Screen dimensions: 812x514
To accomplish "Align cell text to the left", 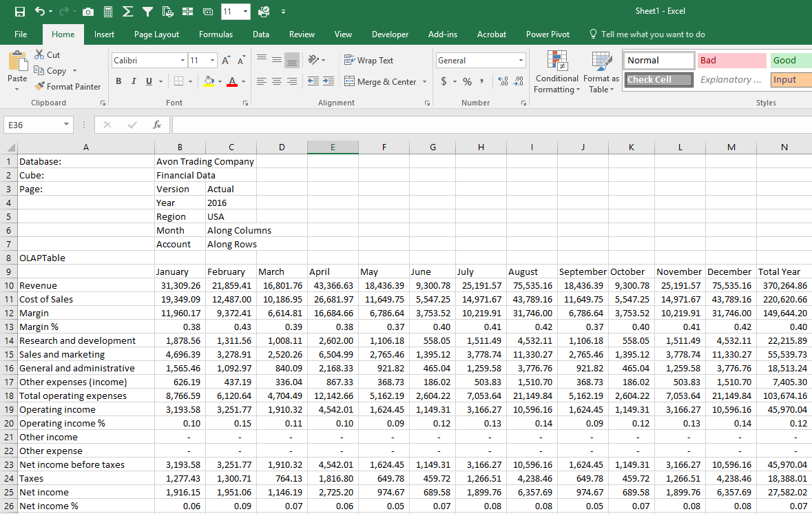I will coord(262,81).
